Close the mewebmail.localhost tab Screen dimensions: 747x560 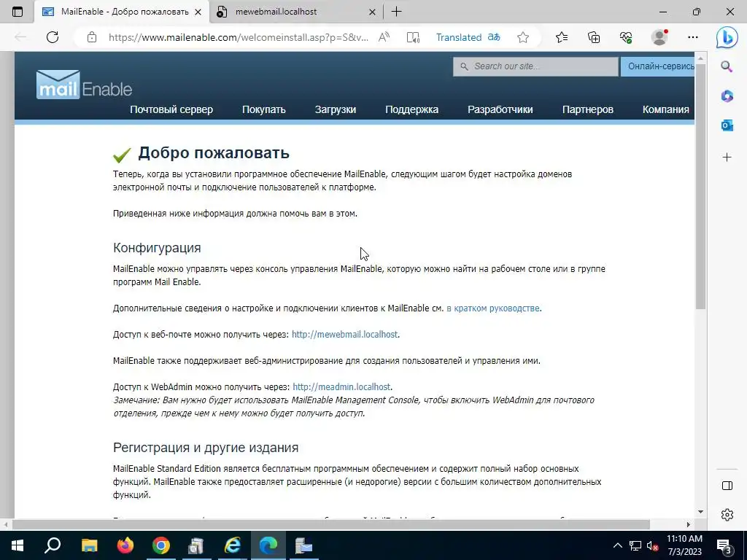click(373, 12)
